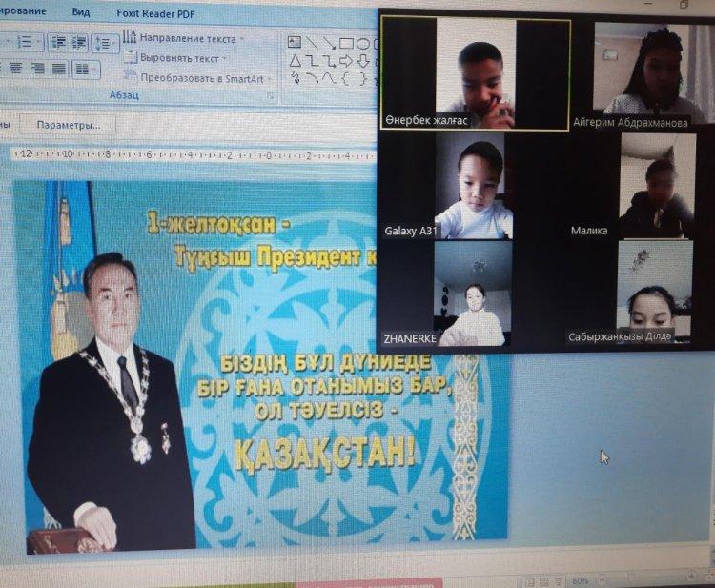Open the Foxit Reader PDF tab
The height and width of the screenshot is (588, 715).
pyautogui.click(x=153, y=12)
